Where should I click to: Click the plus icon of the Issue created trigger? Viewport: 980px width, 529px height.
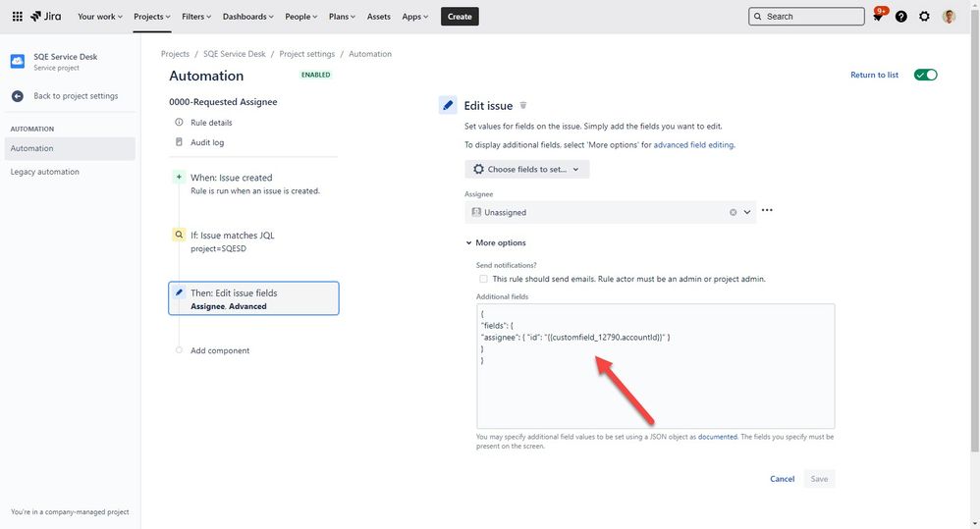(x=179, y=178)
